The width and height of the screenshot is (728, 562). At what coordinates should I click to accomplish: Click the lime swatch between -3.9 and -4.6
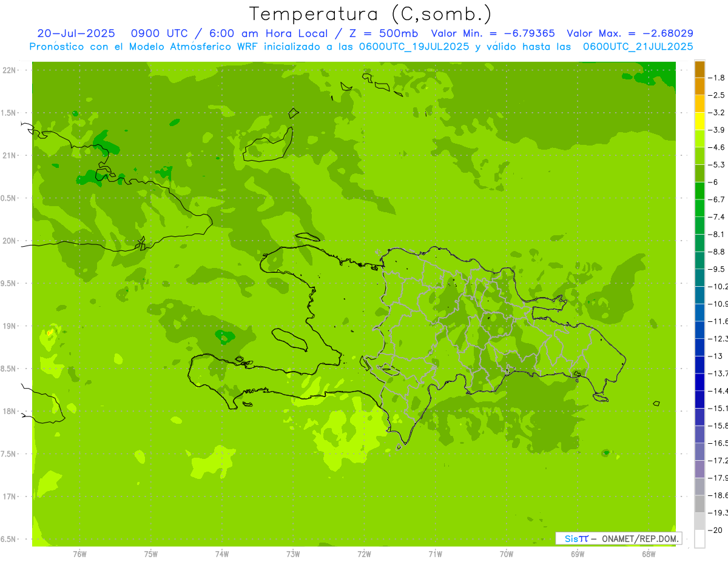(x=699, y=139)
